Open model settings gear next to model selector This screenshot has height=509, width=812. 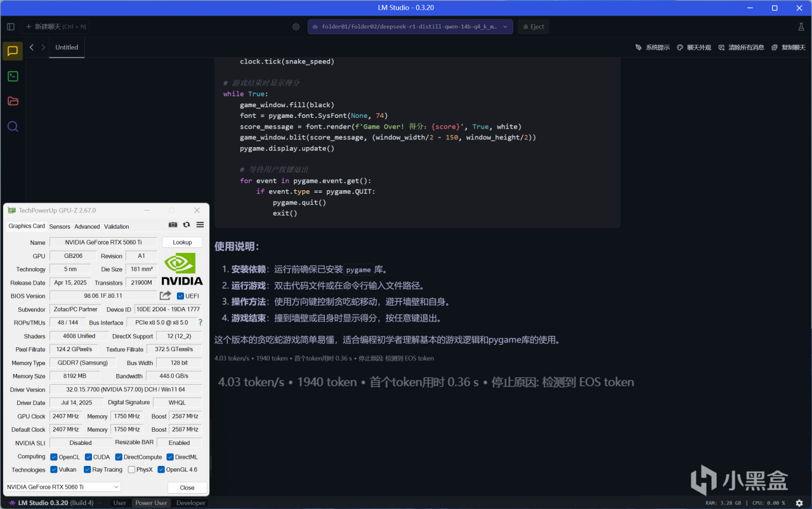(x=296, y=27)
